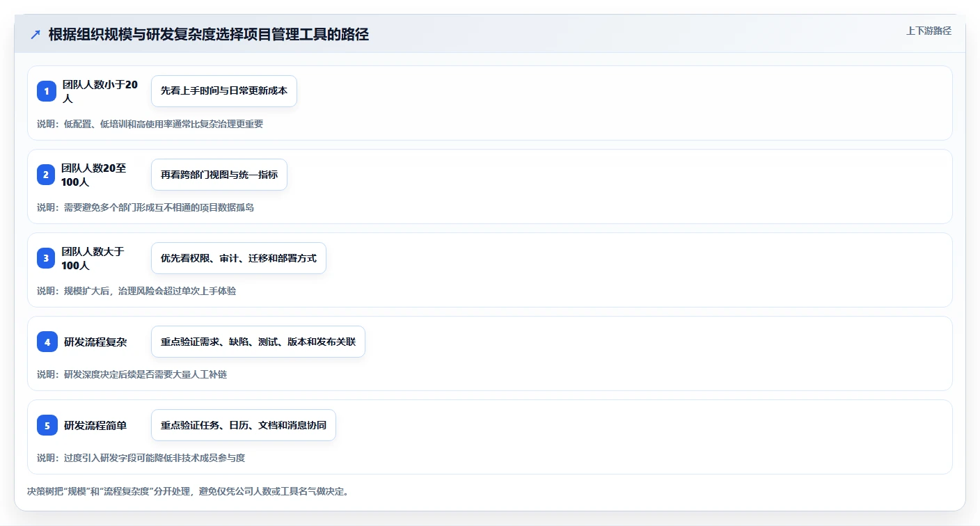This screenshot has height=526, width=980.
Task: Click the panel title about 选择项目管理工具的路径
Action: 209,35
